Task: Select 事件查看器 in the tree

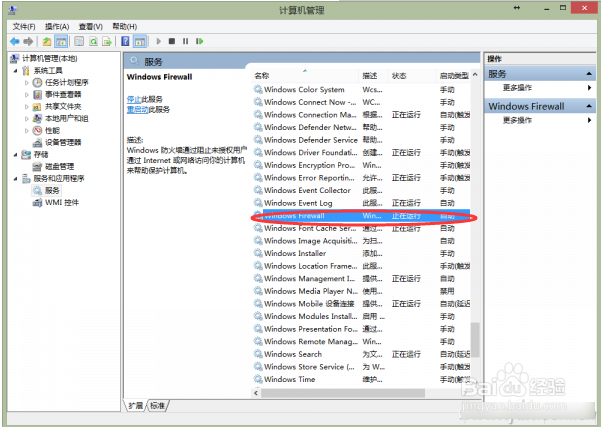Action: [x=63, y=94]
